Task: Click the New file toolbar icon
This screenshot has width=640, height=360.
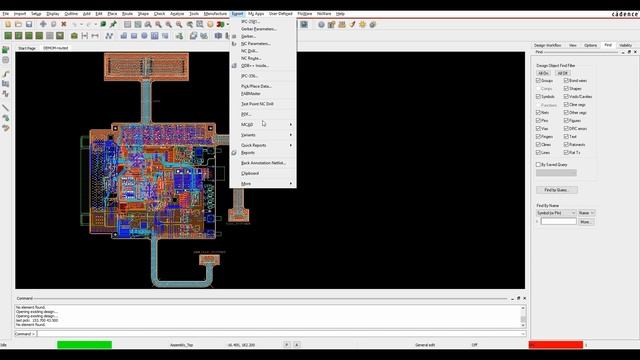Action: click(8, 24)
